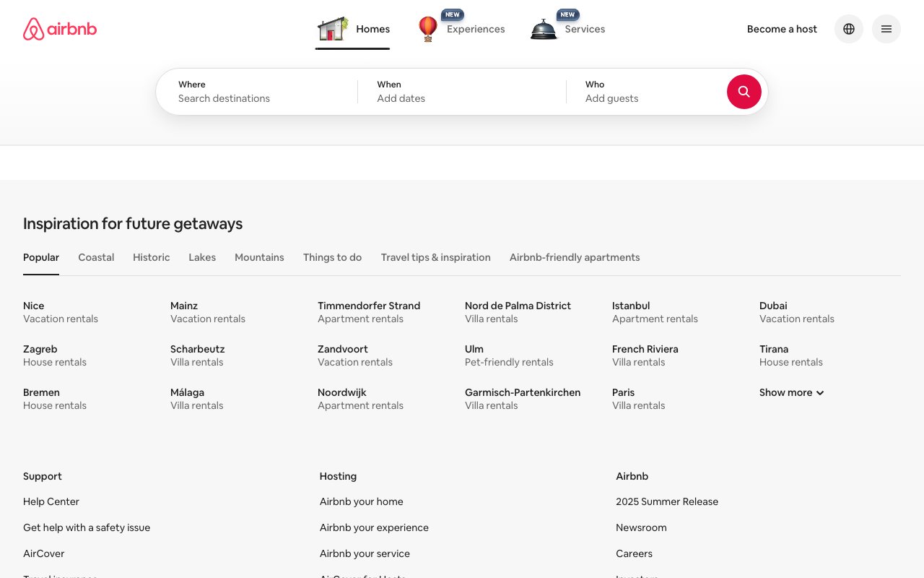Click the Airbnb logo
The height and width of the screenshot is (578, 924).
(x=60, y=29)
